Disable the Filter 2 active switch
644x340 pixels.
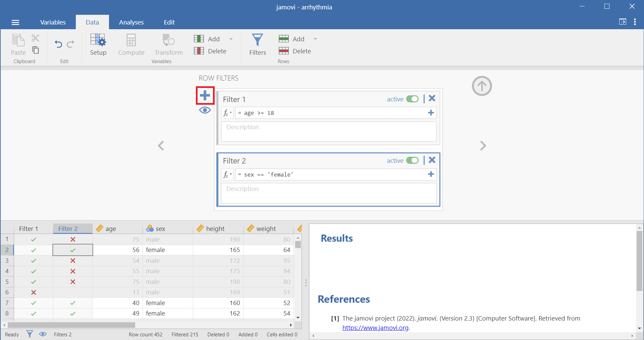click(412, 160)
